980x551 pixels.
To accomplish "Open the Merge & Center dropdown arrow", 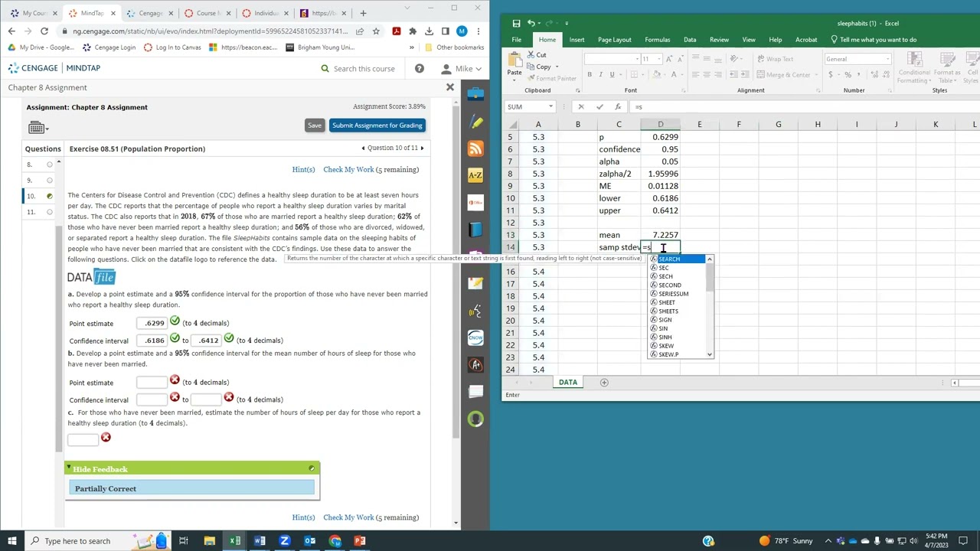I will coord(815,74).
